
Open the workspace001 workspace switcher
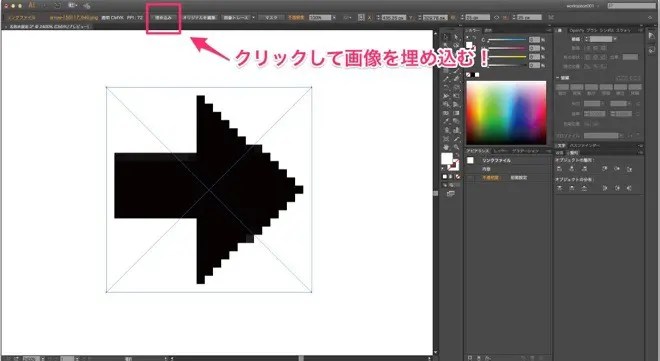tap(583, 6)
